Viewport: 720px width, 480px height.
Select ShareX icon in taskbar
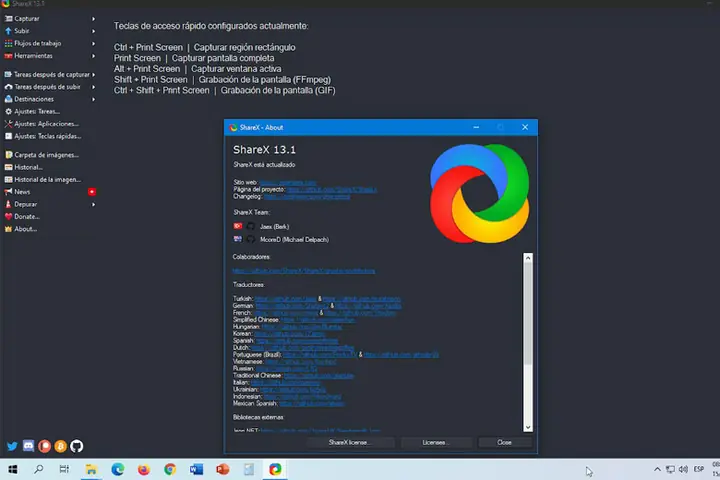[x=275, y=469]
